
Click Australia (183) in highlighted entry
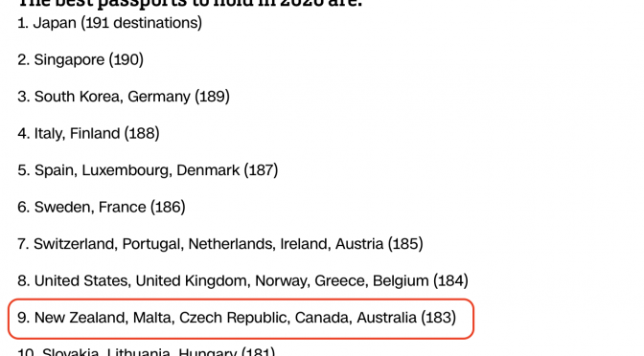pyautogui.click(x=406, y=318)
